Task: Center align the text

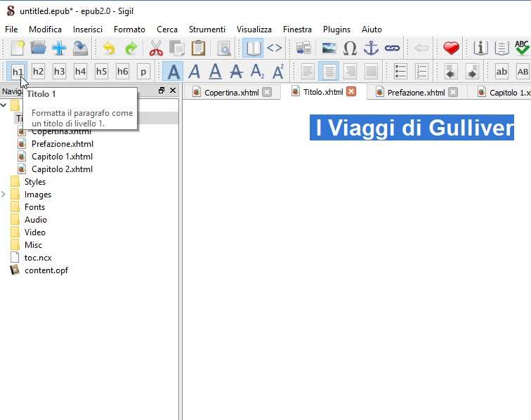Action: pos(329,72)
